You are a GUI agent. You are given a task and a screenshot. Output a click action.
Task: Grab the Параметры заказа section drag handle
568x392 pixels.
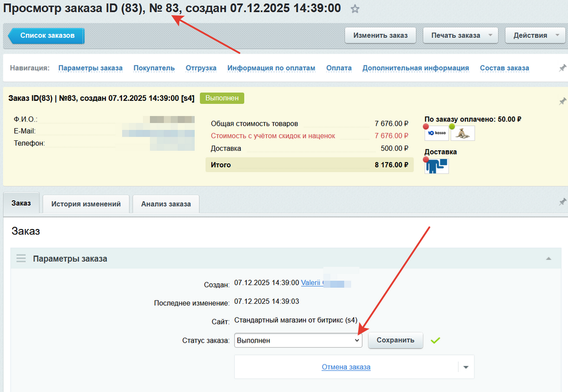pyautogui.click(x=21, y=258)
